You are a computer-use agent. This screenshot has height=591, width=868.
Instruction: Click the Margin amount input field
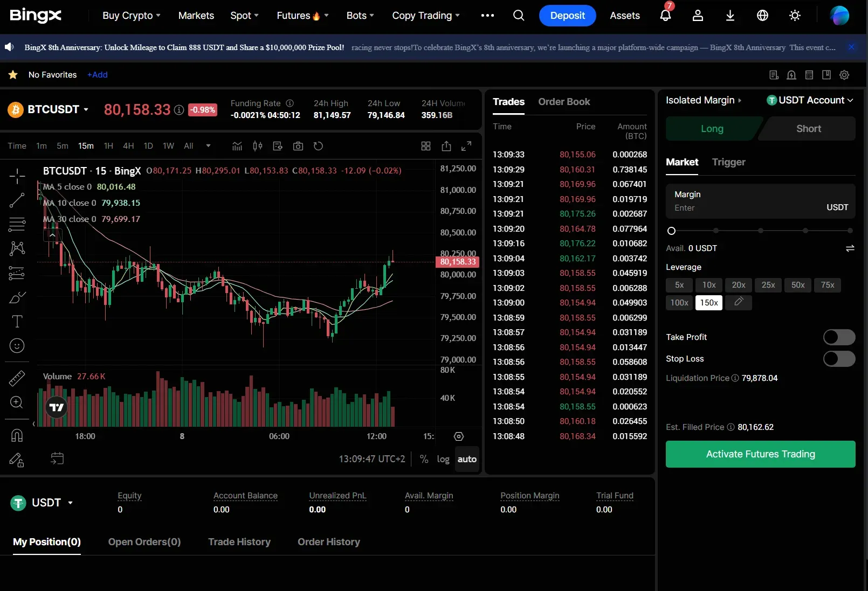760,201
